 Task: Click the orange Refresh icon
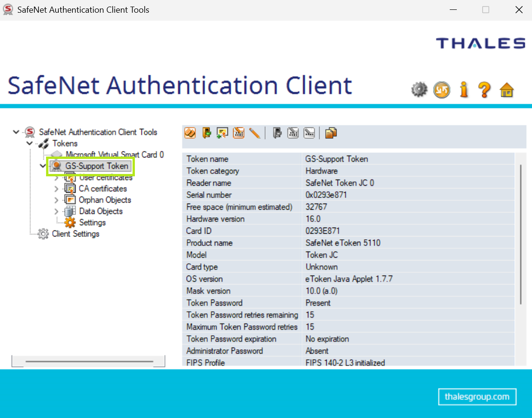click(442, 90)
